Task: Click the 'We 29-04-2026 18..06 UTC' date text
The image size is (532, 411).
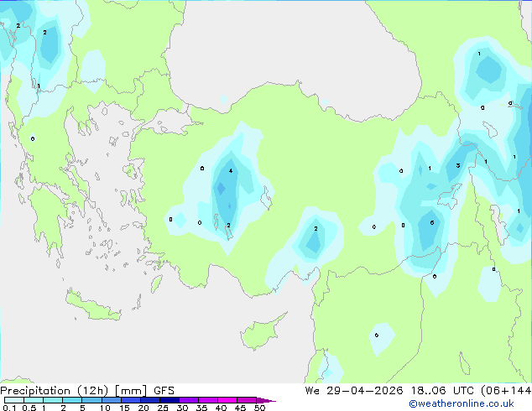Action: 389,391
